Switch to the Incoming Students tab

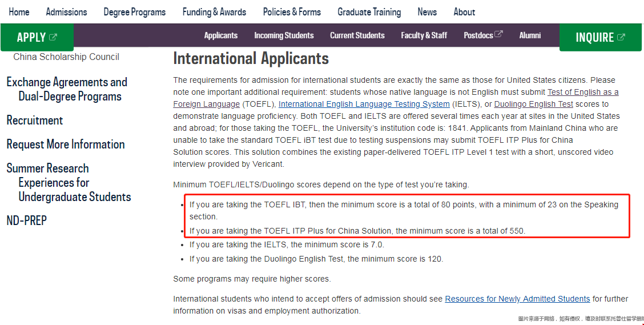284,35
